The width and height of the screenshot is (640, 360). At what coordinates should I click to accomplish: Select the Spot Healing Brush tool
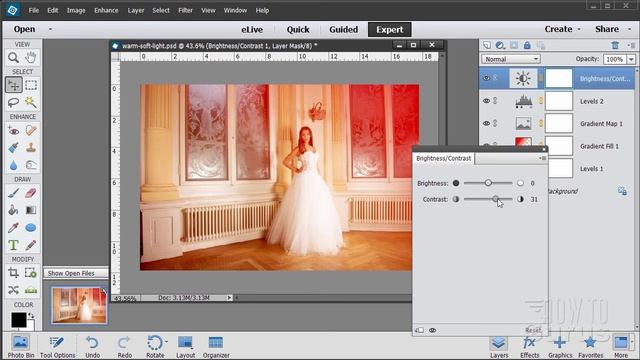click(x=31, y=131)
